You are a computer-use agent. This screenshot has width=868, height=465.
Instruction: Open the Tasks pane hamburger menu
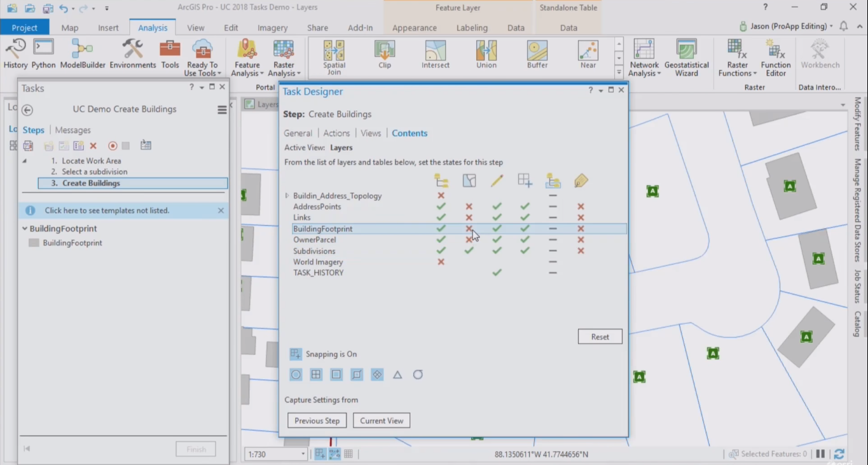coord(222,110)
